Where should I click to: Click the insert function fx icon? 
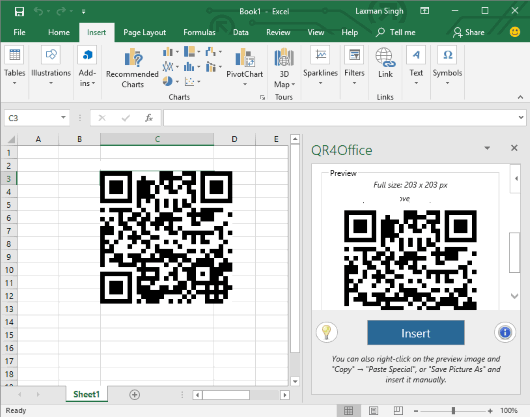[149, 118]
